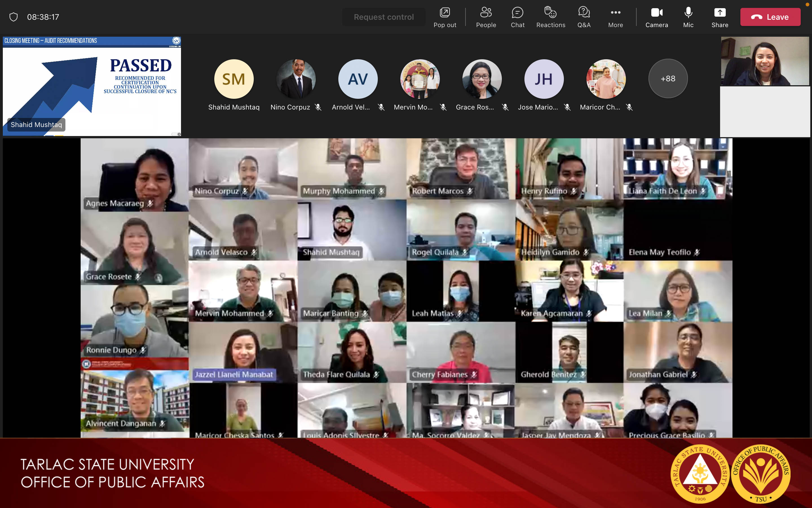
Task: Click the Agnes Macaraeg video tile
Action: (x=134, y=175)
